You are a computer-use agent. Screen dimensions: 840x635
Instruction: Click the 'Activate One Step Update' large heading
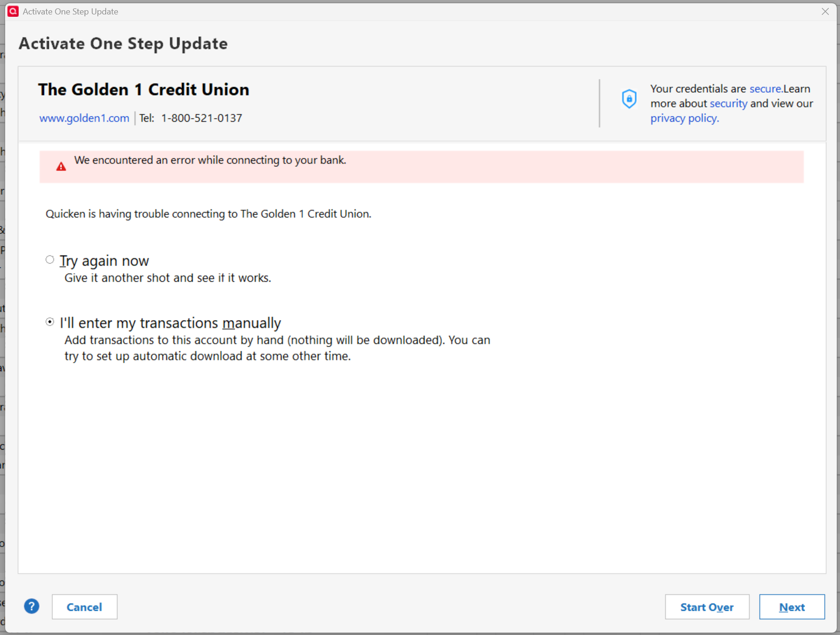tap(123, 44)
